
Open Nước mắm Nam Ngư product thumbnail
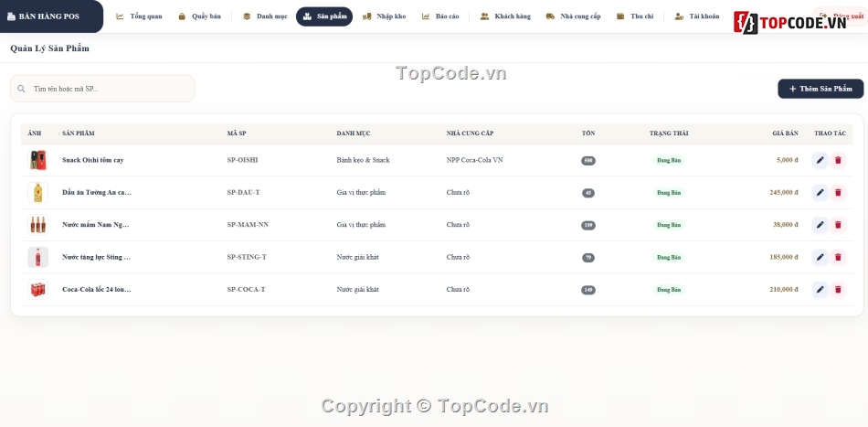38,225
